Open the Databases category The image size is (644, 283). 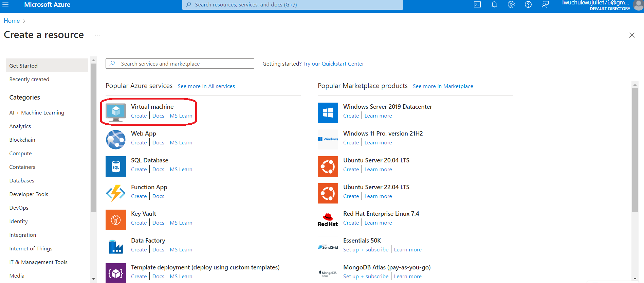click(x=22, y=181)
